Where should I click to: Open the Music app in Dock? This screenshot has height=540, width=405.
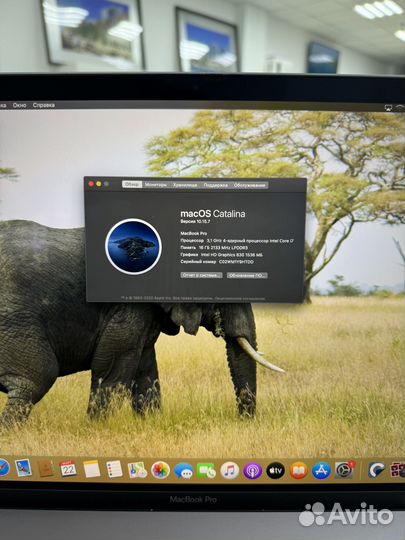tap(230, 470)
